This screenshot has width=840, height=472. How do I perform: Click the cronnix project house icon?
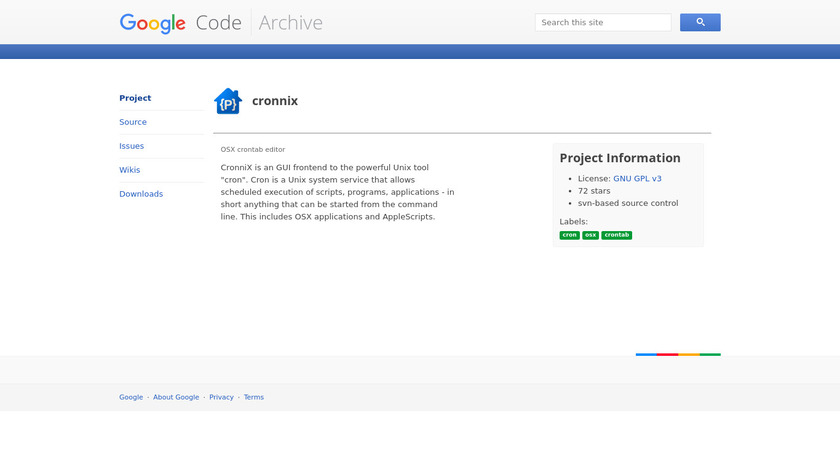(228, 101)
